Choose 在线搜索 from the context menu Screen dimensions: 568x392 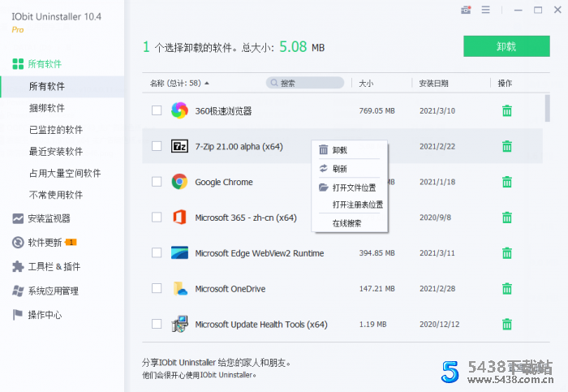click(x=350, y=223)
